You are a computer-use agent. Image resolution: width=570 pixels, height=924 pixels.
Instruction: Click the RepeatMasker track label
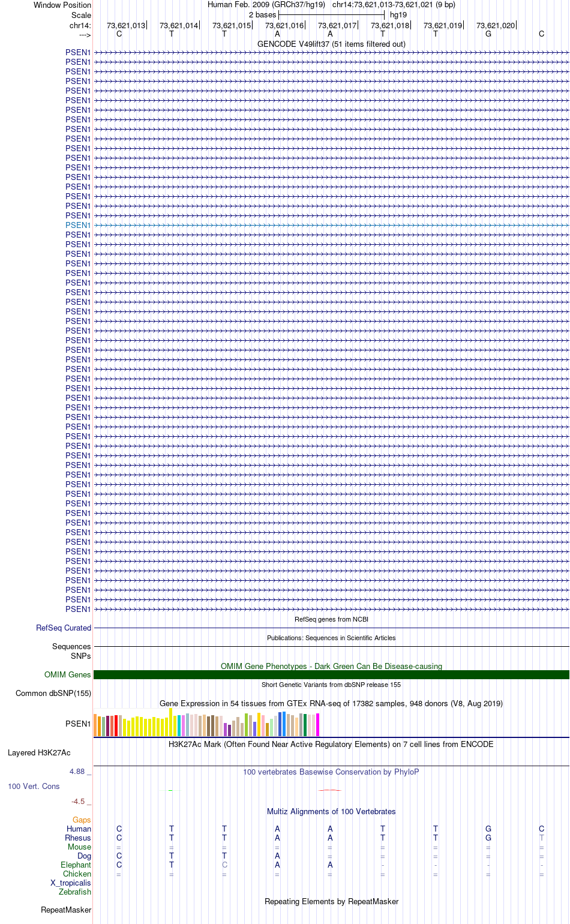click(66, 910)
